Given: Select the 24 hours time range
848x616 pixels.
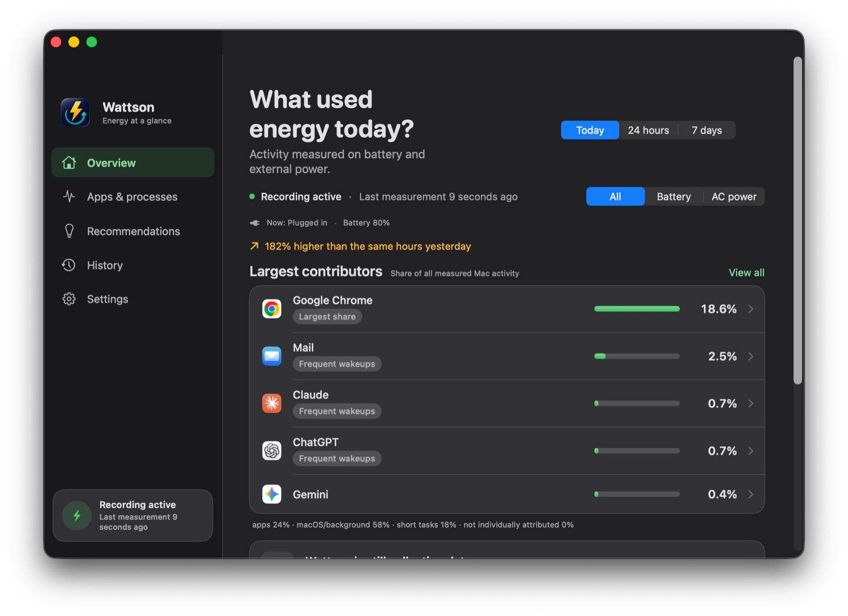Looking at the screenshot, I should [648, 130].
